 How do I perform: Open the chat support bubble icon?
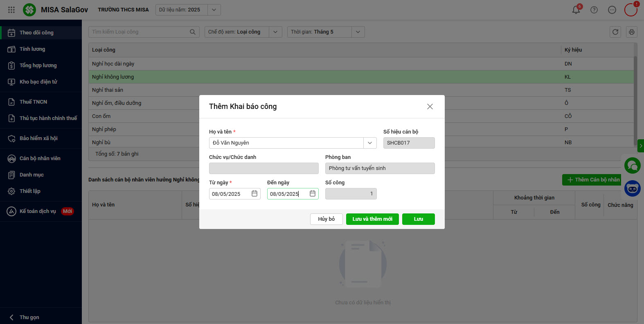(633, 165)
